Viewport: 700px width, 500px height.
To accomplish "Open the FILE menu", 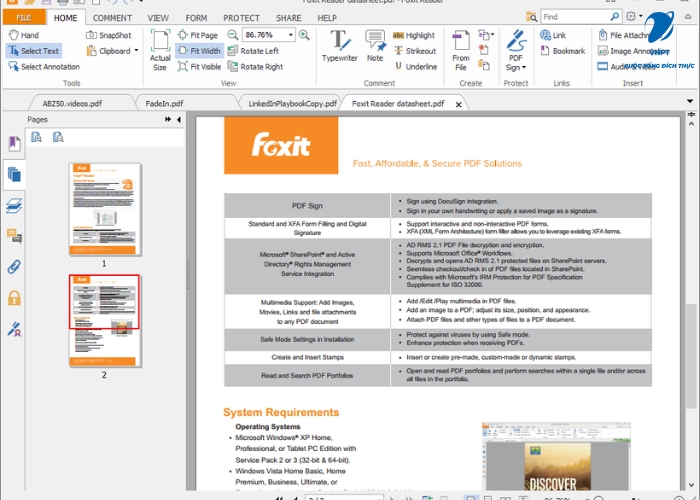I will point(24,17).
